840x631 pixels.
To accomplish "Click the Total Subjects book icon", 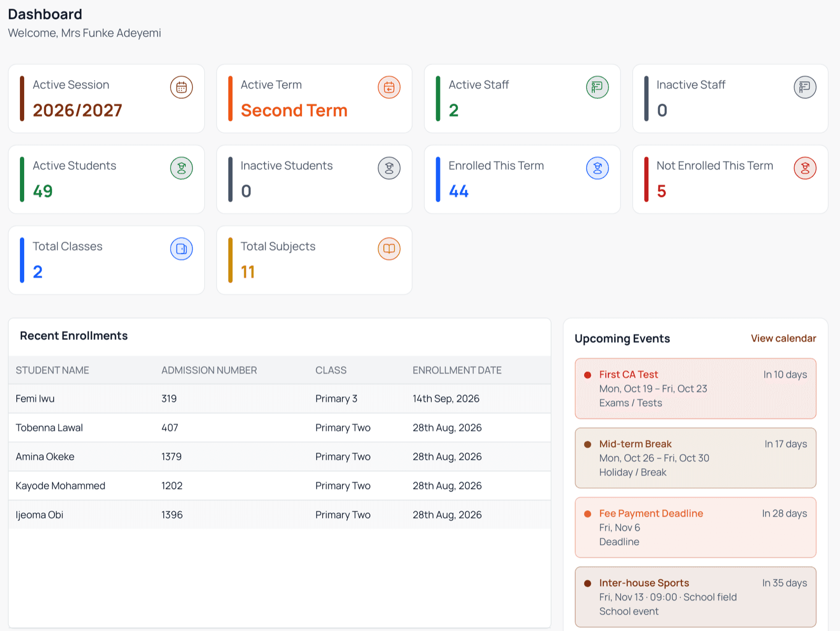I will point(389,249).
